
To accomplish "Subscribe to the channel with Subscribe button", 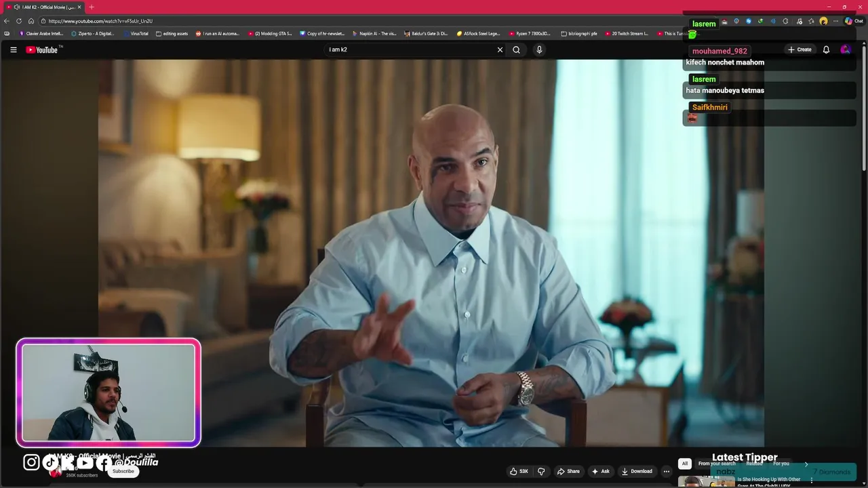I will [x=123, y=471].
